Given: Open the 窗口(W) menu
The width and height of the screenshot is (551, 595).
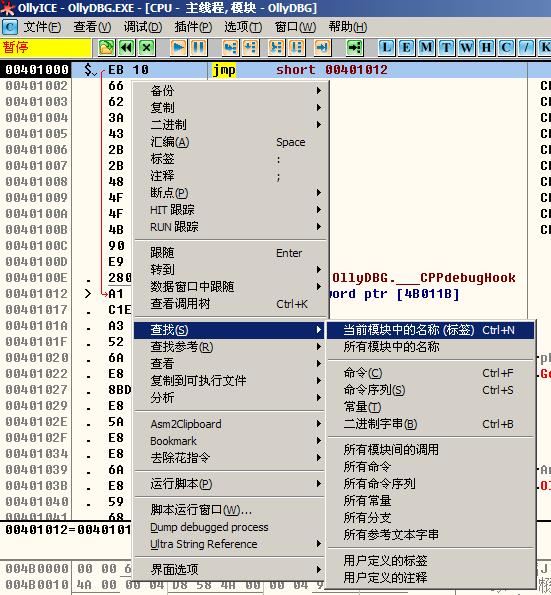Looking at the screenshot, I should click(295, 27).
